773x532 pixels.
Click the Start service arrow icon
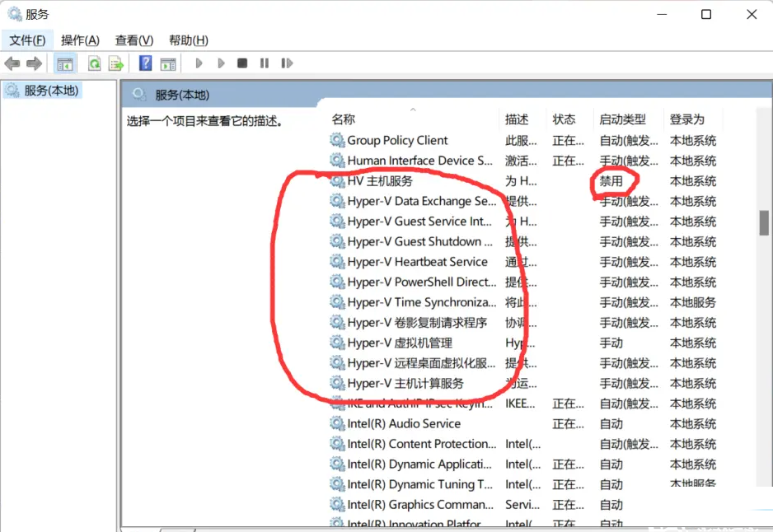(x=199, y=63)
